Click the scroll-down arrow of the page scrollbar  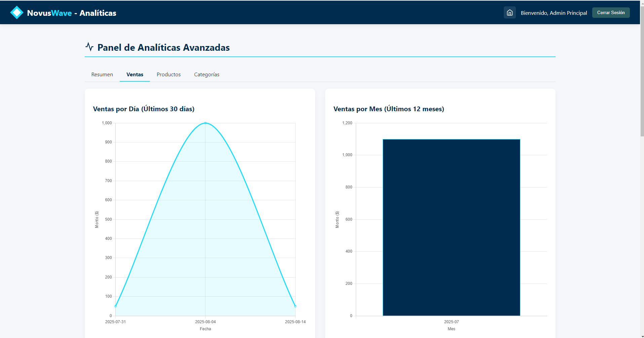pyautogui.click(x=642, y=336)
